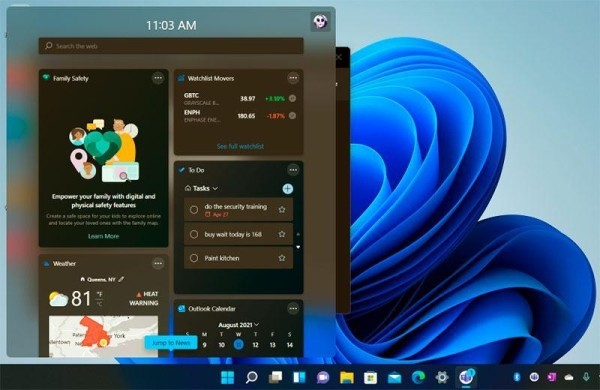Edit Queens, NY location pencil icon

click(121, 279)
